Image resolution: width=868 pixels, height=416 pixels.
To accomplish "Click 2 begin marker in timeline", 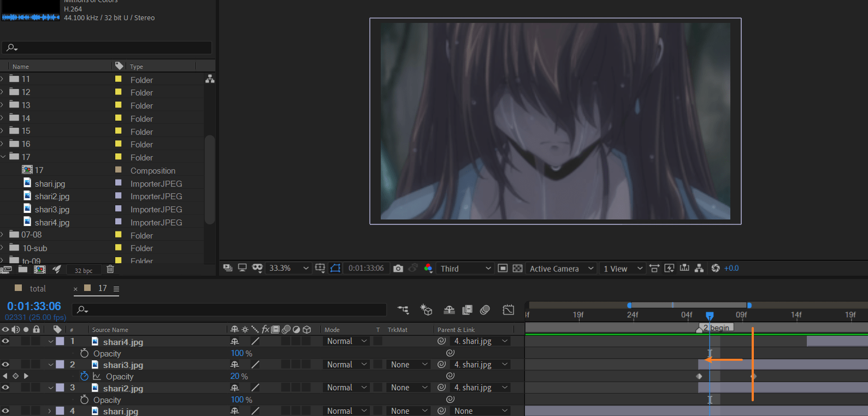I will [716, 328].
